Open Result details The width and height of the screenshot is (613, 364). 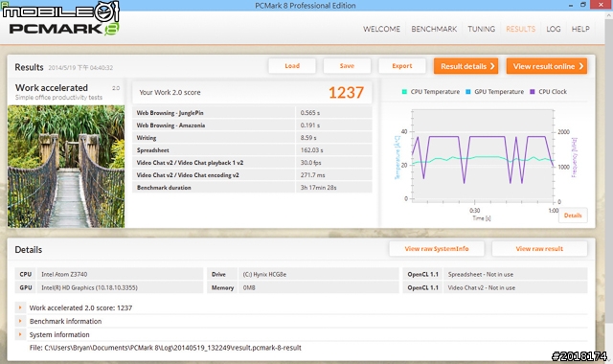[x=466, y=66]
